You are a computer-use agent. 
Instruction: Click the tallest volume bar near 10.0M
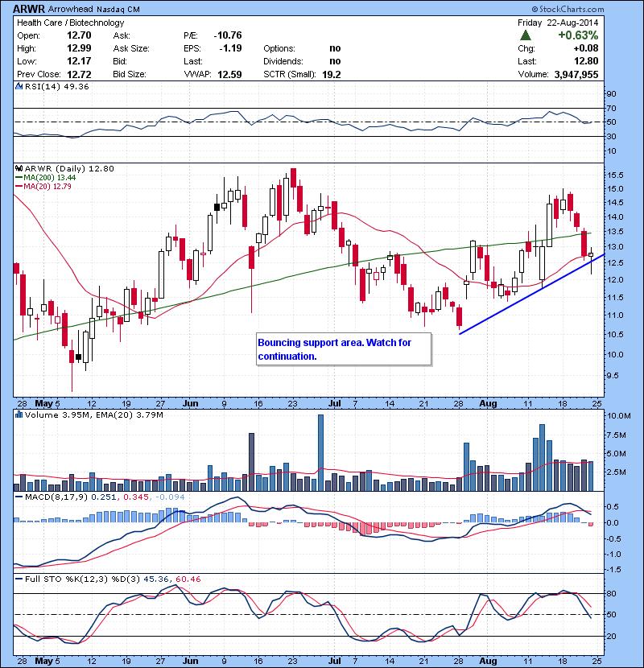coord(321,452)
